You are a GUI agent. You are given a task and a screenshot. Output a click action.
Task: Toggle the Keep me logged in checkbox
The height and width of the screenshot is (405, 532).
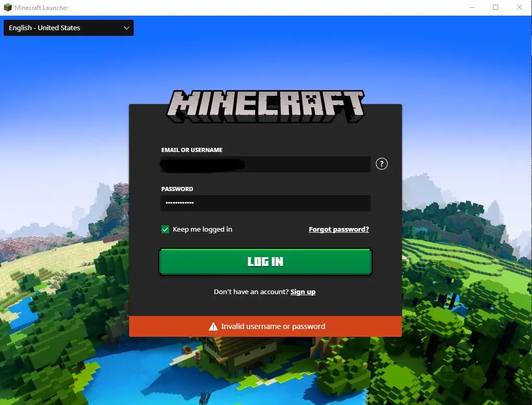[x=166, y=230]
